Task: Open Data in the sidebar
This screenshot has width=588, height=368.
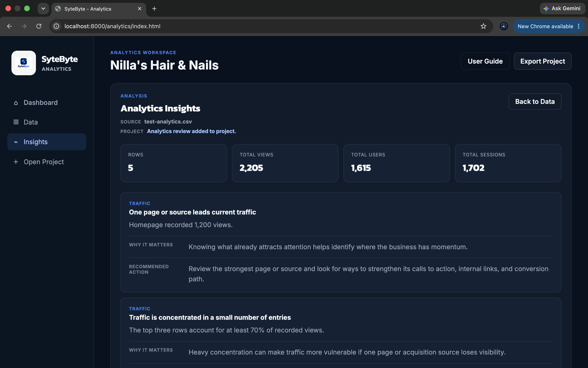Action: (47, 122)
